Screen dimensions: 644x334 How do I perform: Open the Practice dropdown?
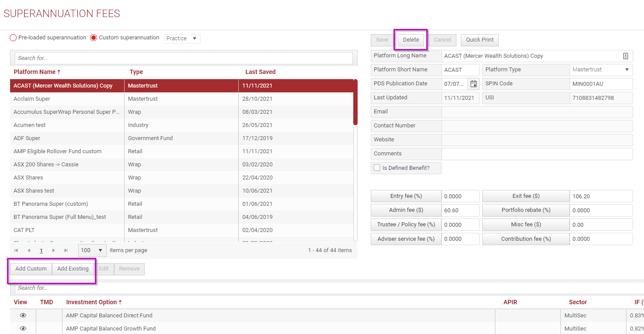coord(182,39)
